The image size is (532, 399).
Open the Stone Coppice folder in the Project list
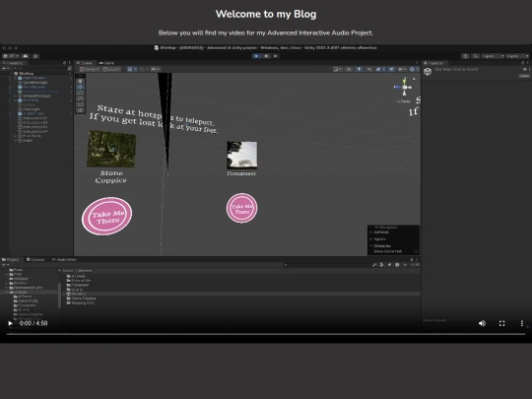coord(82,299)
